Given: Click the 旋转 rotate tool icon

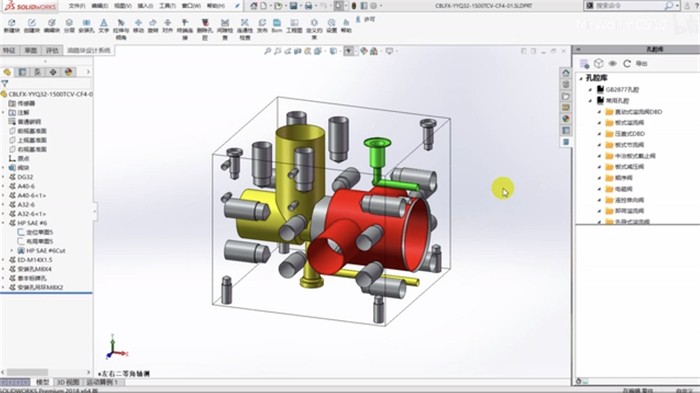Looking at the screenshot, I should pos(153,25).
